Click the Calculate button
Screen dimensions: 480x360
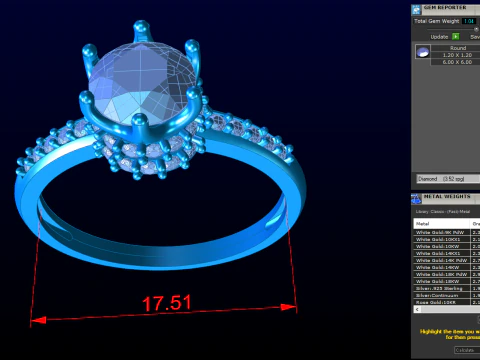coord(467,350)
